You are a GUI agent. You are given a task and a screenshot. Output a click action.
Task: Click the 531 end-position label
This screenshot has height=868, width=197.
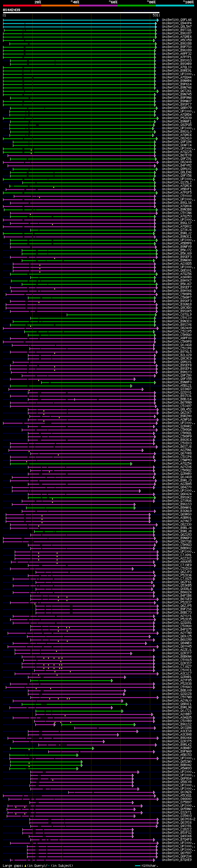(x=155, y=15)
